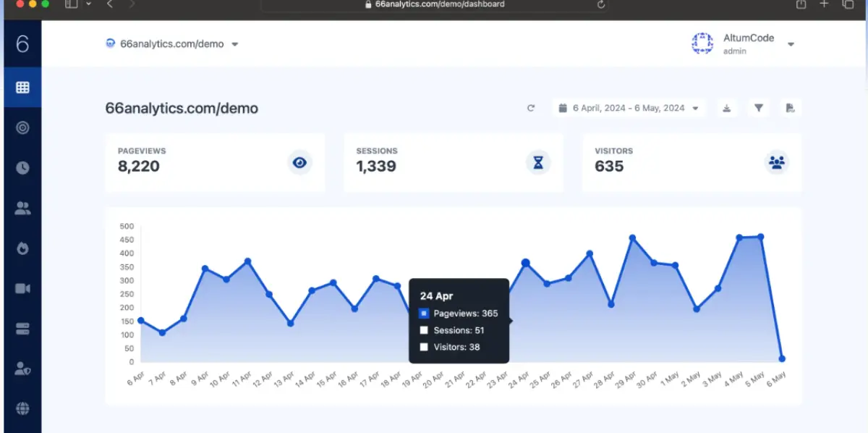The width and height of the screenshot is (868, 433).
Task: Click the PAGEVIEWS stat card eye icon
Action: 299,163
